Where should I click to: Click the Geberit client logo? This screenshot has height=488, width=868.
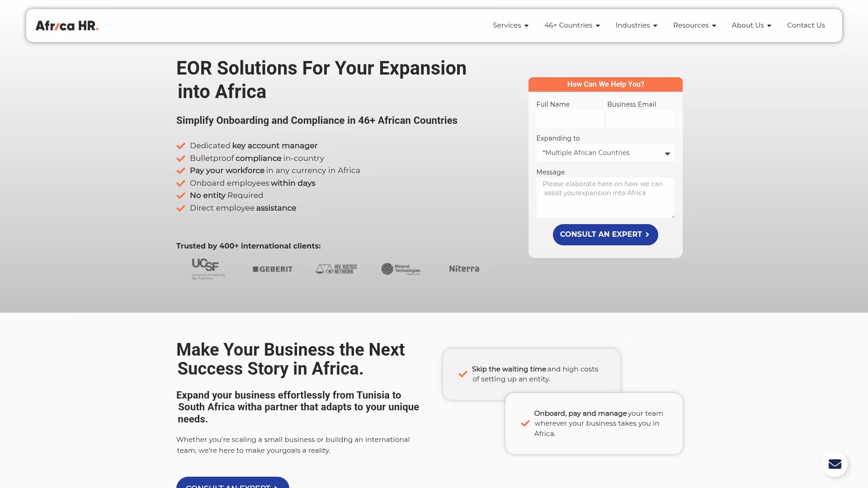point(272,269)
